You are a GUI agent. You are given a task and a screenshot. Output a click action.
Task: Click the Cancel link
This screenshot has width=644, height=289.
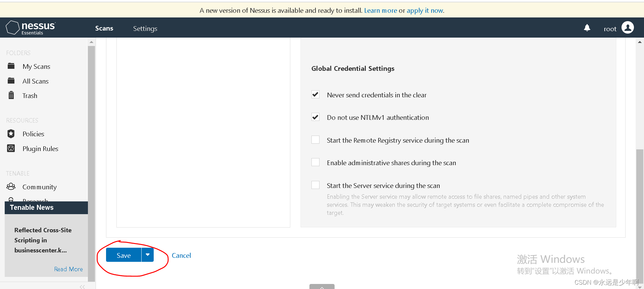[x=181, y=255]
